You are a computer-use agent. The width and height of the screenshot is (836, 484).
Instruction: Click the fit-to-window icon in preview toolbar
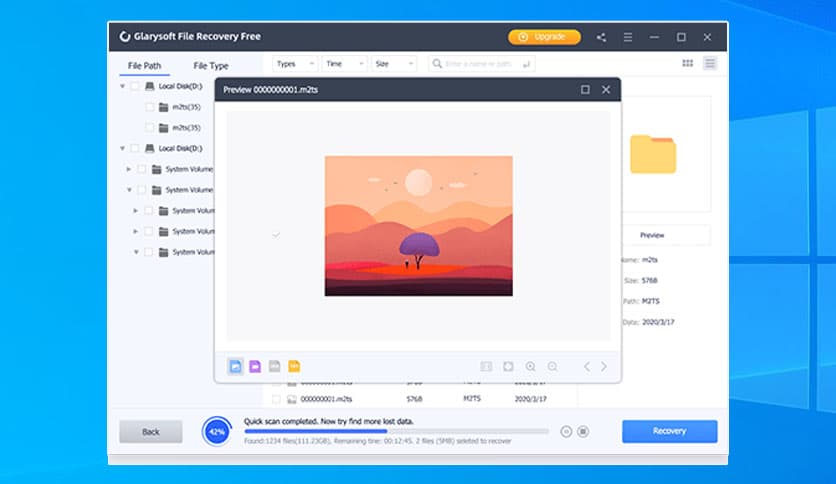(508, 367)
